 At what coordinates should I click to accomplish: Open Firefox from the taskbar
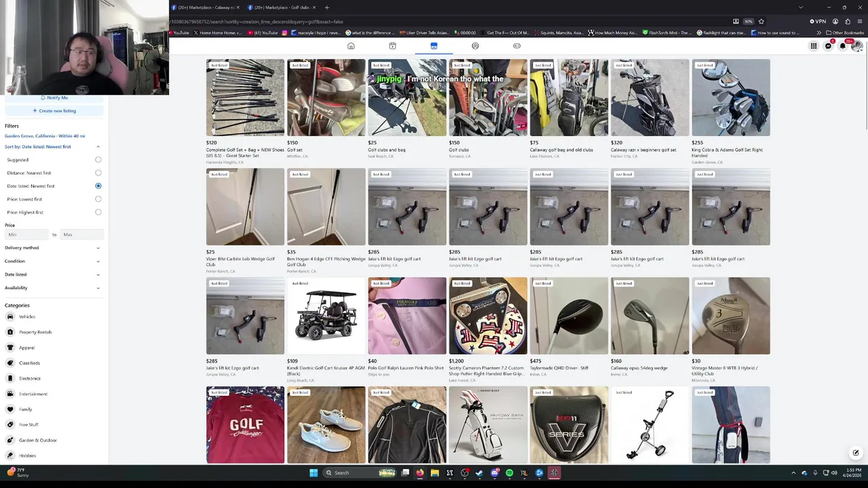pos(420,473)
